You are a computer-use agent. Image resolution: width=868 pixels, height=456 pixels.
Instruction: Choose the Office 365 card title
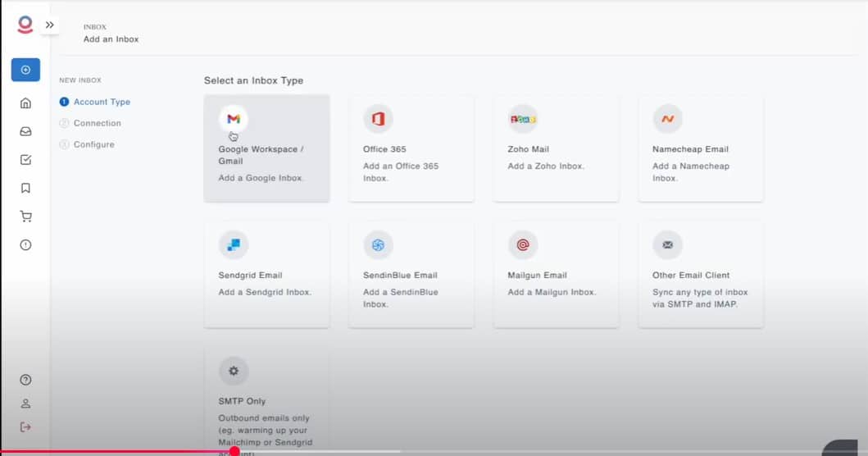coord(384,149)
